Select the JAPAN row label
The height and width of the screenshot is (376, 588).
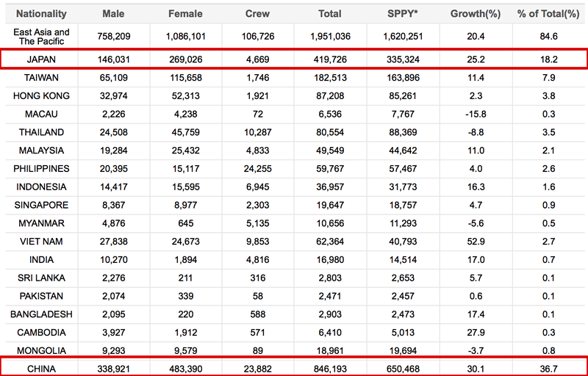point(41,59)
